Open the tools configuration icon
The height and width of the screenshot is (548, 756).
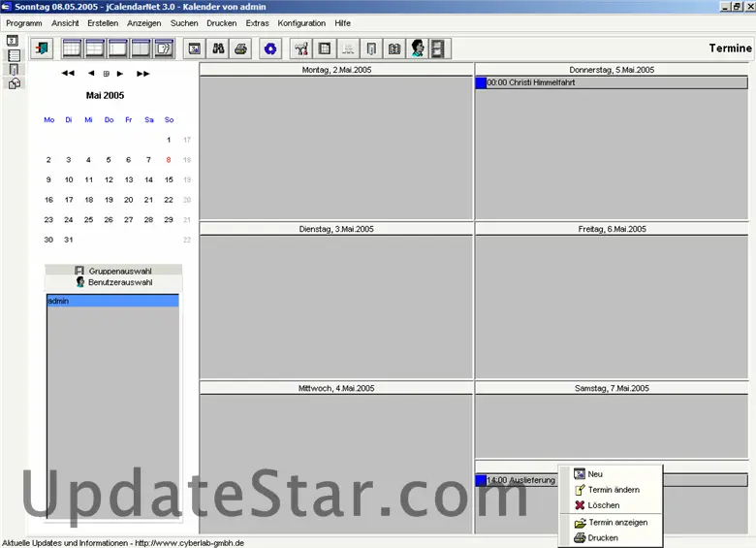pyautogui.click(x=301, y=48)
